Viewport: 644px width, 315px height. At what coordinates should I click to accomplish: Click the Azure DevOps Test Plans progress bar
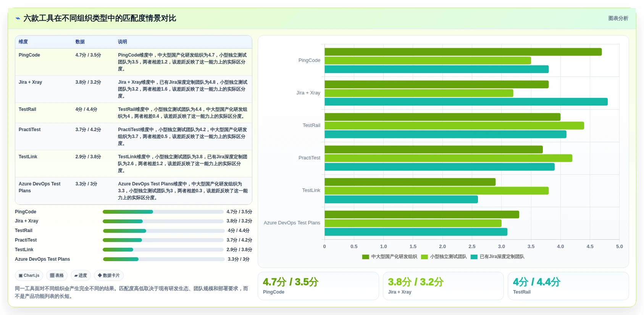[164, 259]
